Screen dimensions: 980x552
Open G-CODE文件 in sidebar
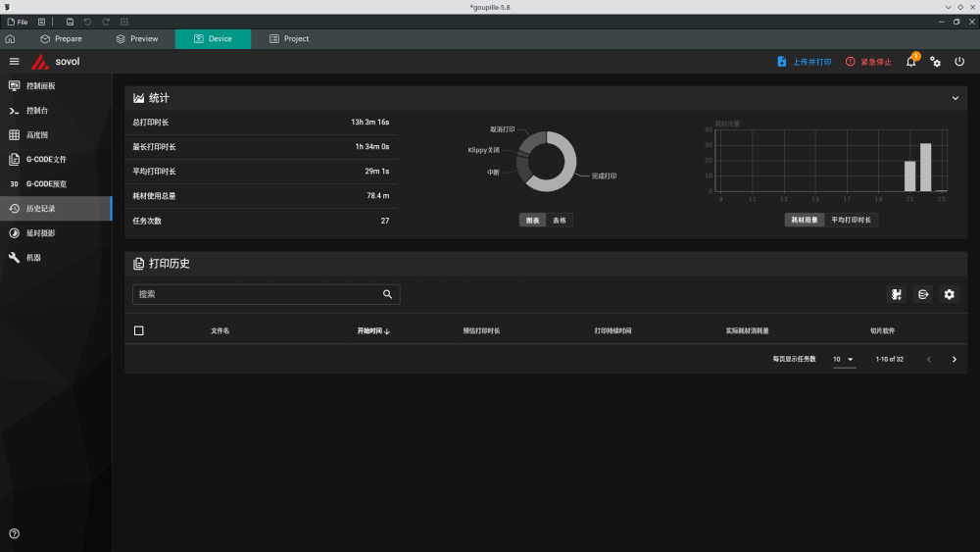[x=56, y=160]
